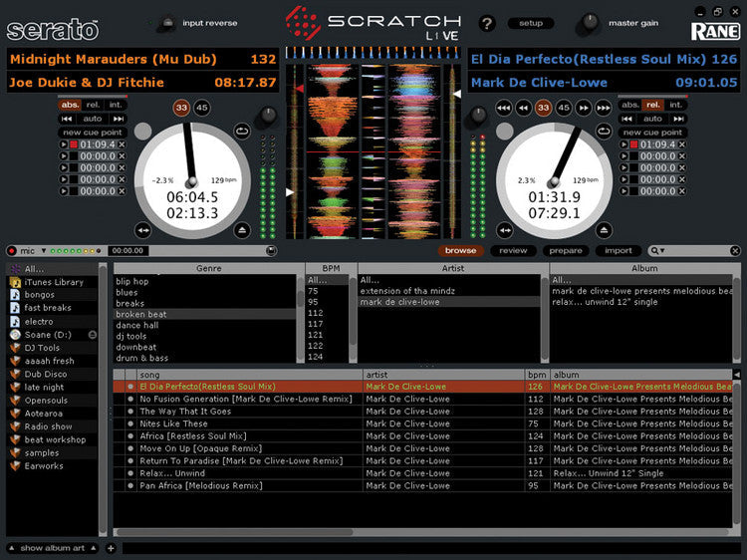747x560 pixels.
Task: Click the help question mark icon
Action: (x=487, y=23)
